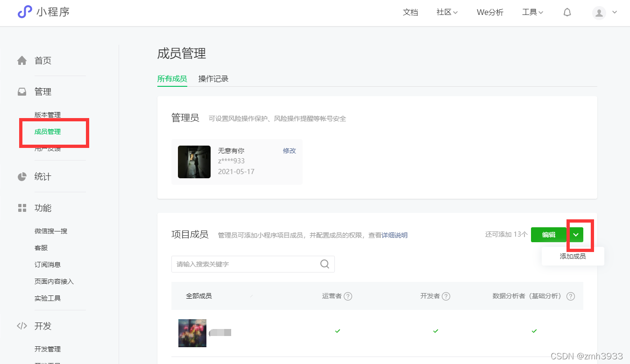
Task: Click the home icon beside 首页
Action: (22, 60)
